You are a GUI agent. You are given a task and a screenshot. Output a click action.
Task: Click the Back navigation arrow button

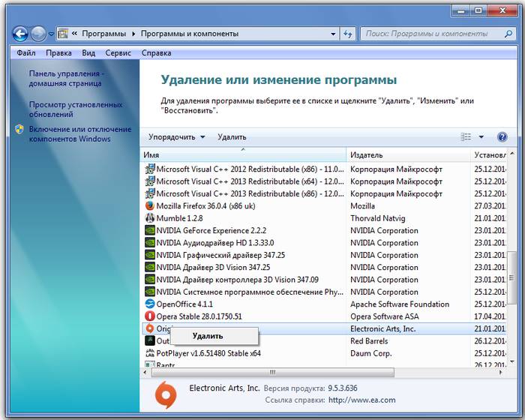(x=20, y=34)
